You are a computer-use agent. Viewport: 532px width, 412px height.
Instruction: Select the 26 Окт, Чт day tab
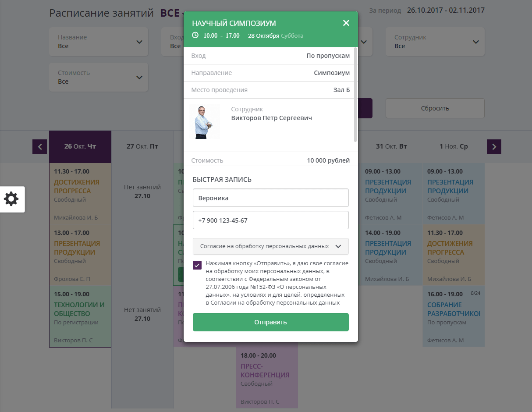click(80, 146)
